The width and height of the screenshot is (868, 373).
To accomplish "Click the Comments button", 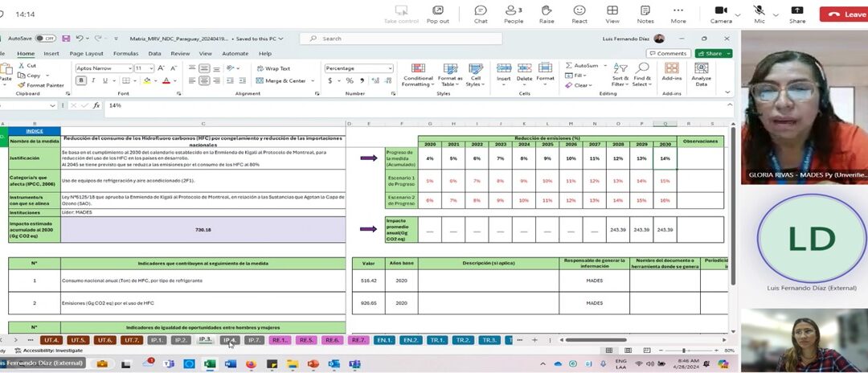I will coord(669,53).
